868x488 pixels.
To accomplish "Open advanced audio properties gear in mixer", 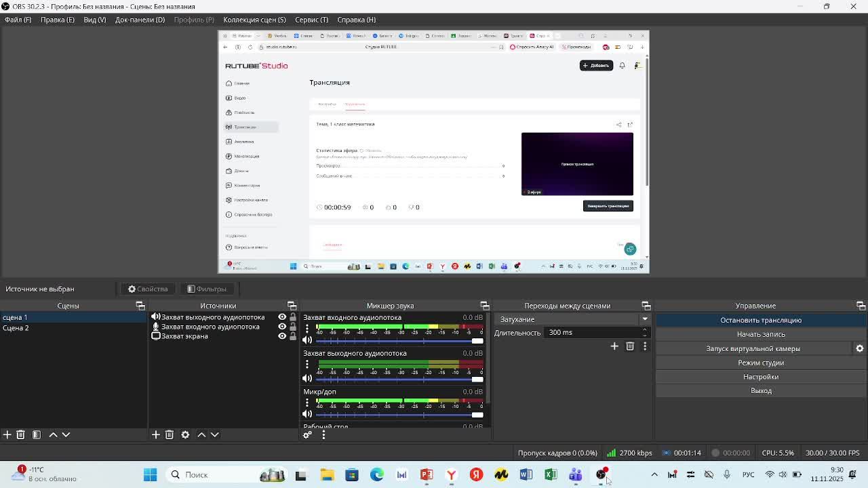I will pyautogui.click(x=307, y=434).
